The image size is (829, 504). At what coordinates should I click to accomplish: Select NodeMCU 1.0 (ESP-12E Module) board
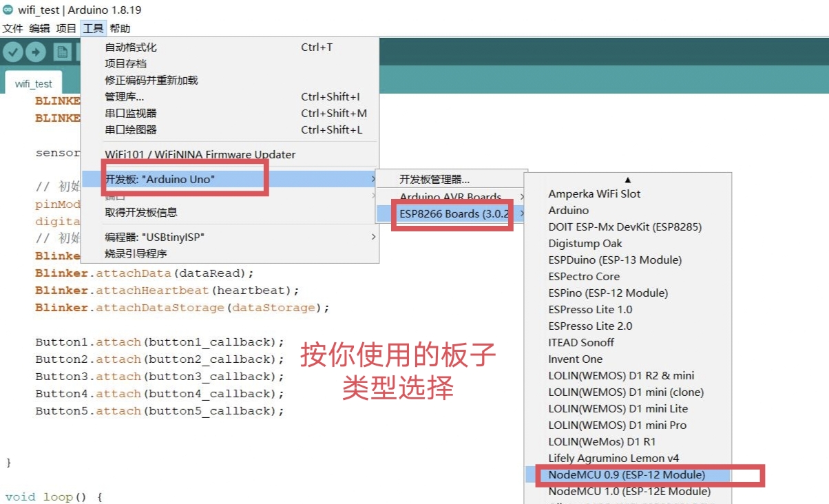coord(627,491)
